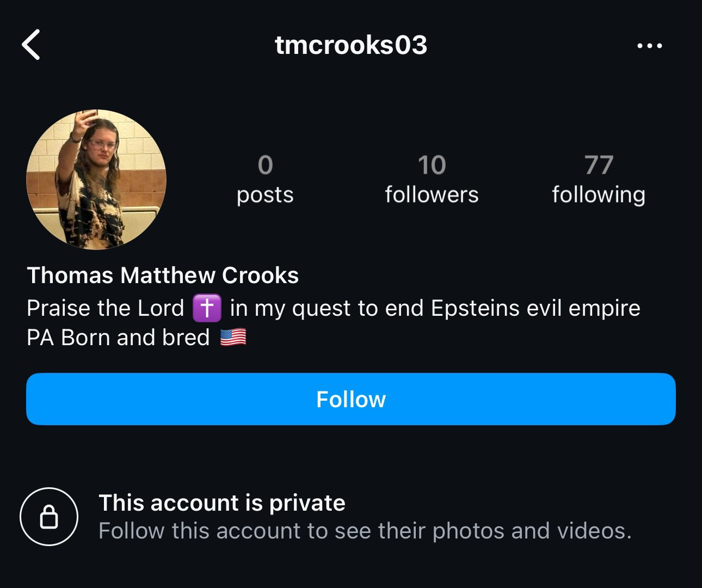
Task: Click the number 10 follower count
Action: coord(432,165)
